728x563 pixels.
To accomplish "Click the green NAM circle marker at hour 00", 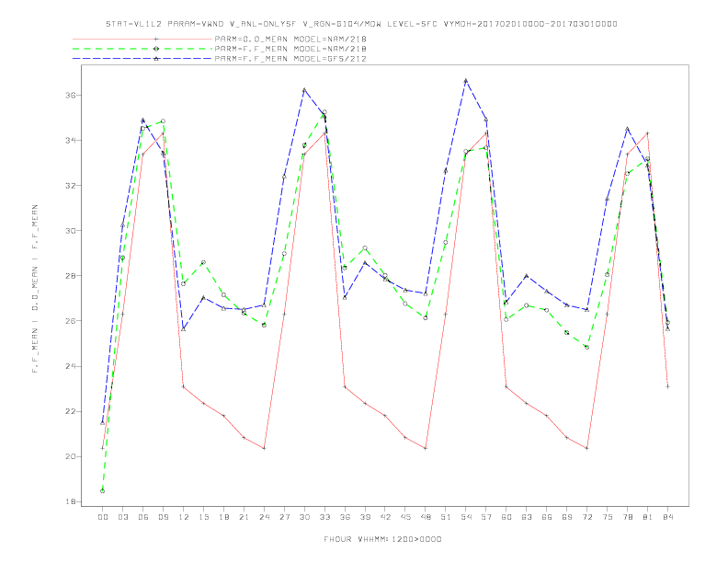I will coord(103,491).
